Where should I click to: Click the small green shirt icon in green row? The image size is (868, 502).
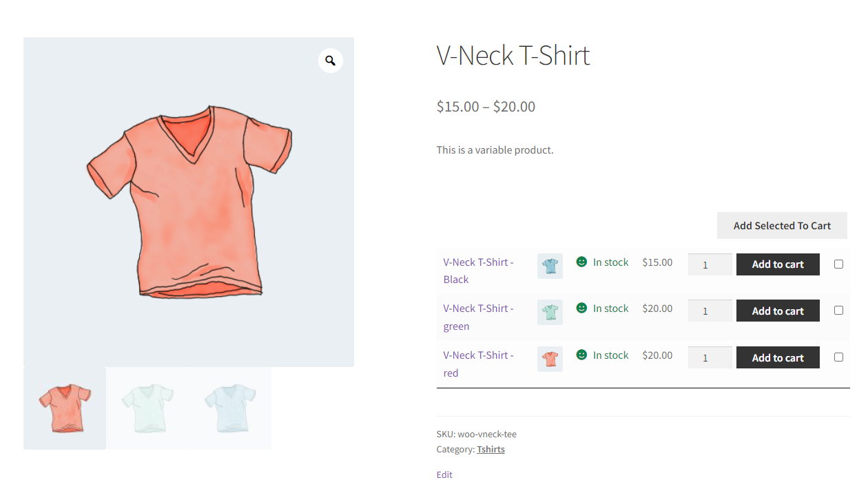tap(550, 312)
